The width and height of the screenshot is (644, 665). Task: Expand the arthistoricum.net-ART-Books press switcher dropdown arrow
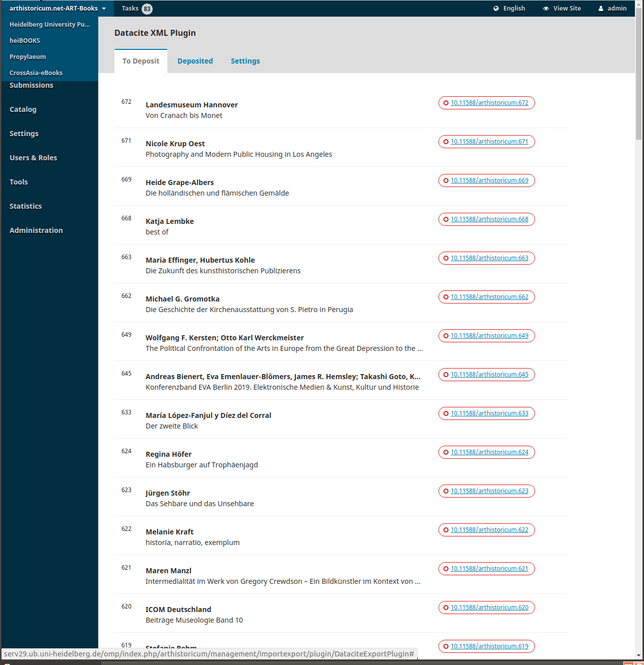pyautogui.click(x=104, y=9)
